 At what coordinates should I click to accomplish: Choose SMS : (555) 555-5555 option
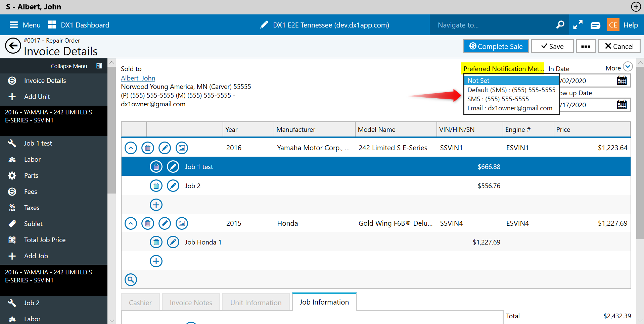click(511, 99)
